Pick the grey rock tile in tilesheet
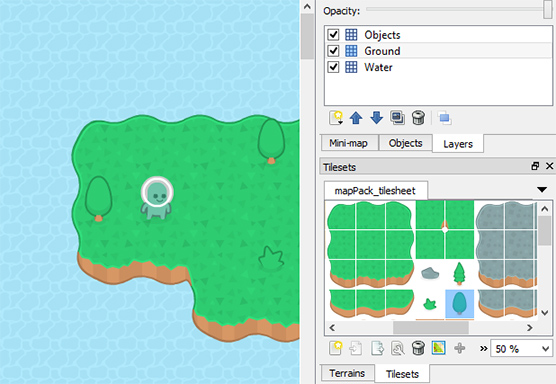The image size is (556, 384). (x=430, y=273)
